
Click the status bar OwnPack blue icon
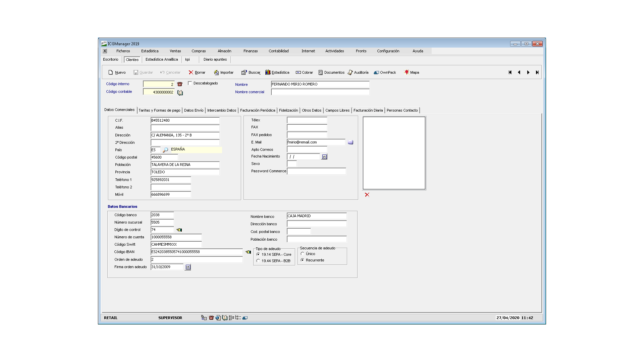(x=245, y=318)
